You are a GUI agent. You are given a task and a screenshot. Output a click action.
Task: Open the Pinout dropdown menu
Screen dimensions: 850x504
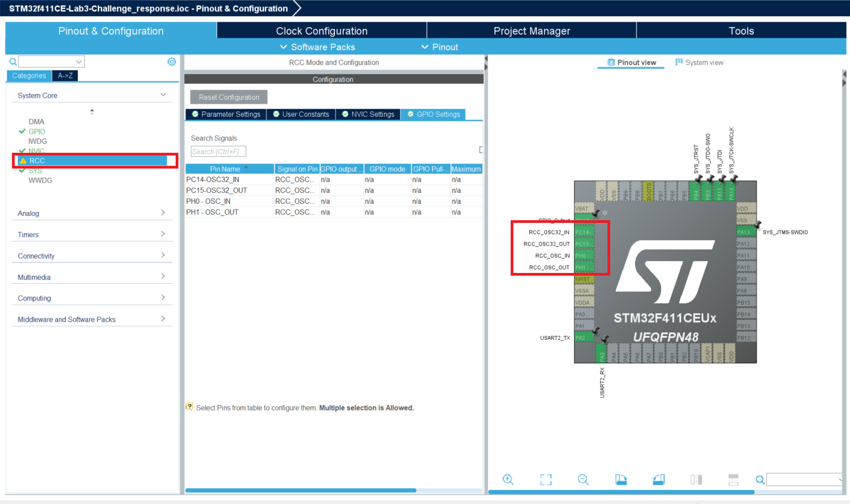click(x=439, y=47)
